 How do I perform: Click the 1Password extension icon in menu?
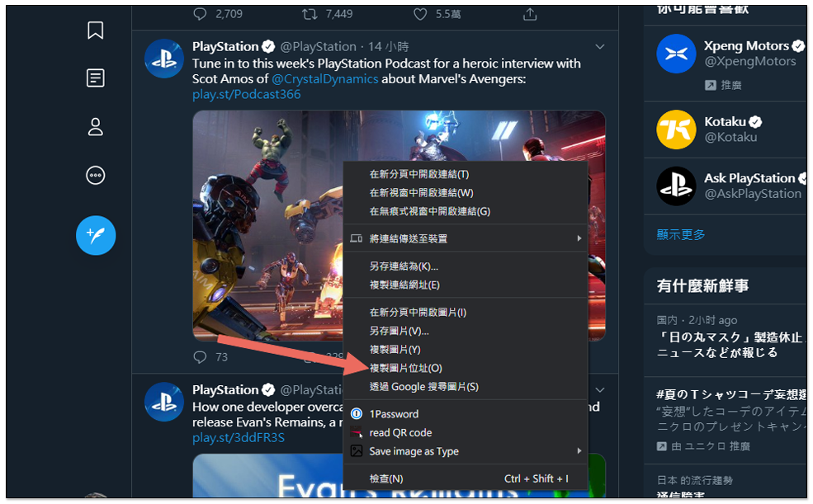357,414
